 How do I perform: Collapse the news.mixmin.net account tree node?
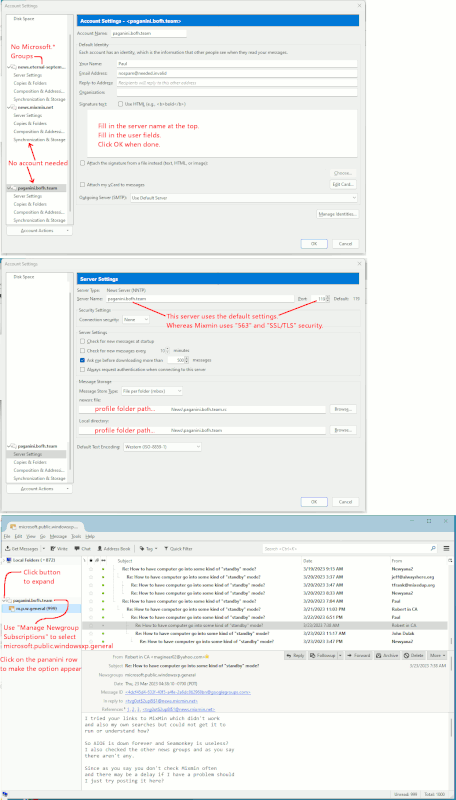coord(9,108)
